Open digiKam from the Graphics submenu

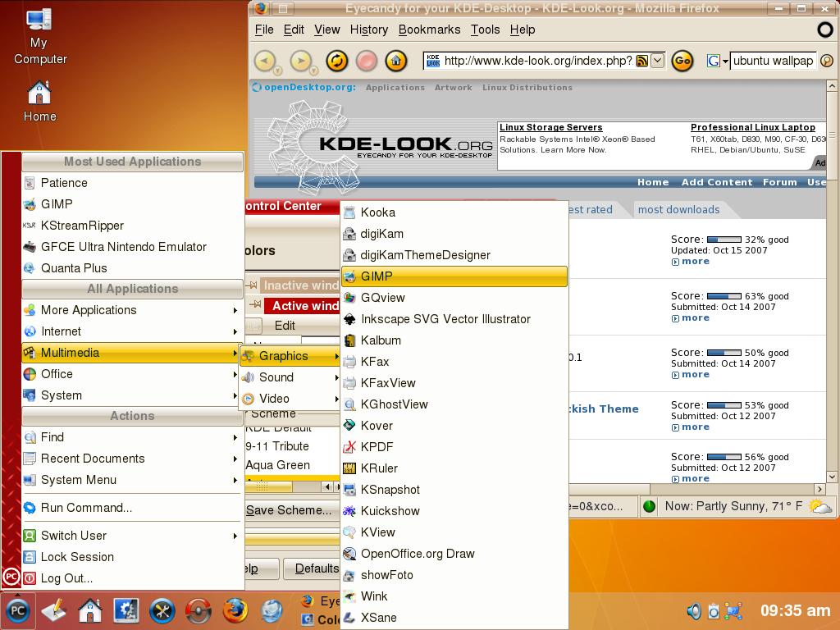(454, 234)
